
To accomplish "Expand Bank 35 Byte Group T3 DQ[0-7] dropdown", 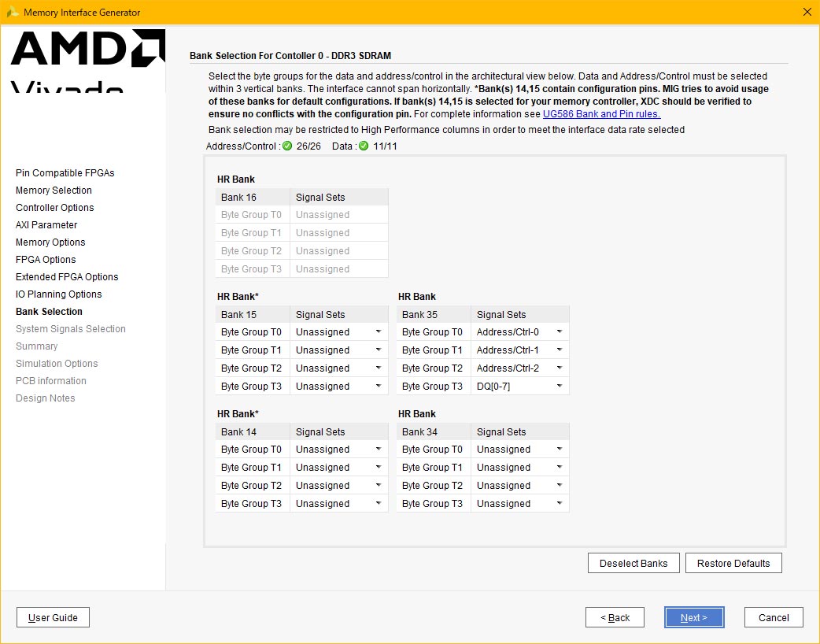I will click(519, 387).
